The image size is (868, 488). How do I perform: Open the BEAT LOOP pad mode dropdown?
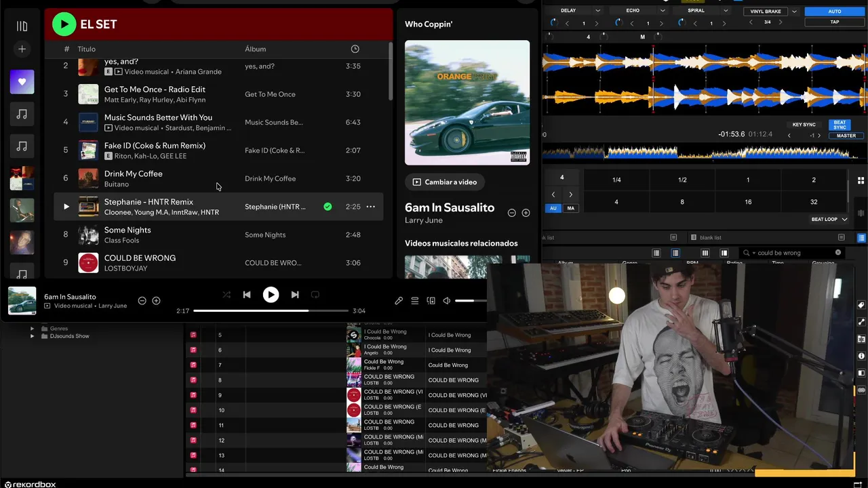(829, 220)
